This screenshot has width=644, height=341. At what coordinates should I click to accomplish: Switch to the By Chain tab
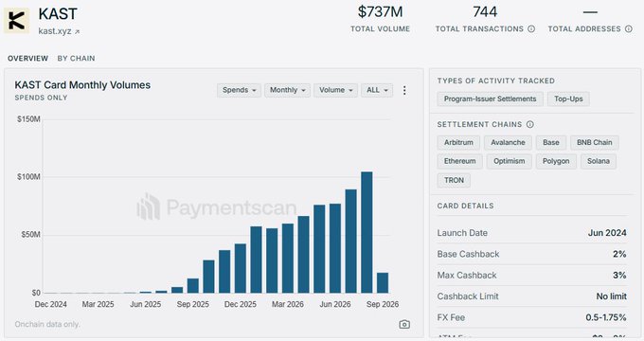pyautogui.click(x=76, y=59)
